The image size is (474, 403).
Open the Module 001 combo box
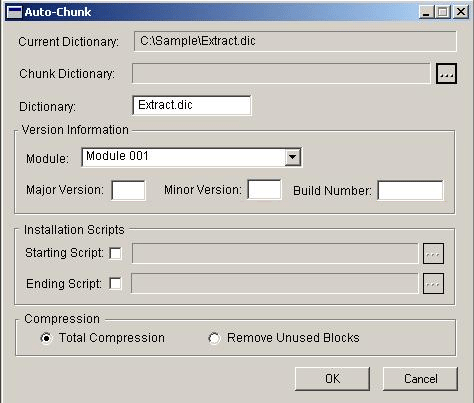coord(192,157)
